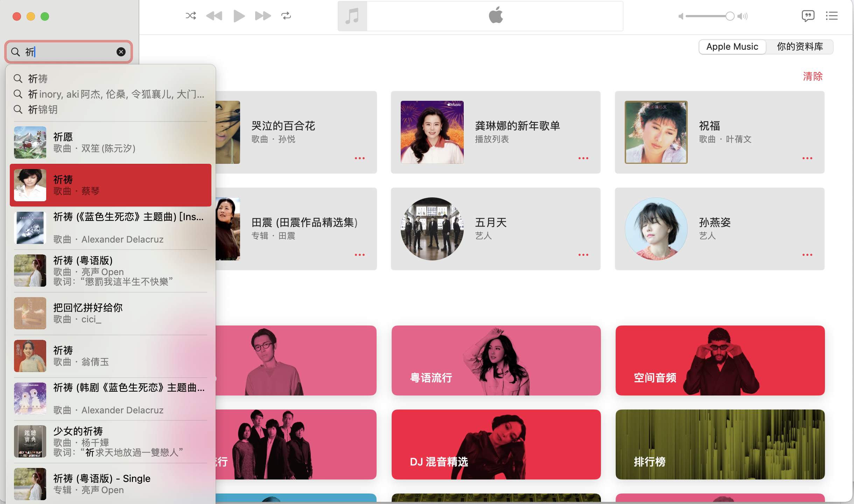Show the Up Next queue list icon

[x=832, y=16]
